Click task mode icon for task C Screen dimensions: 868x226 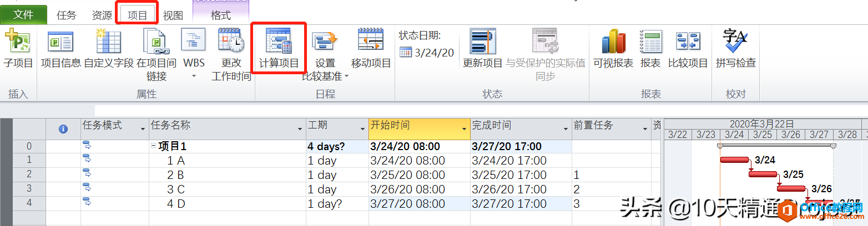click(87, 188)
